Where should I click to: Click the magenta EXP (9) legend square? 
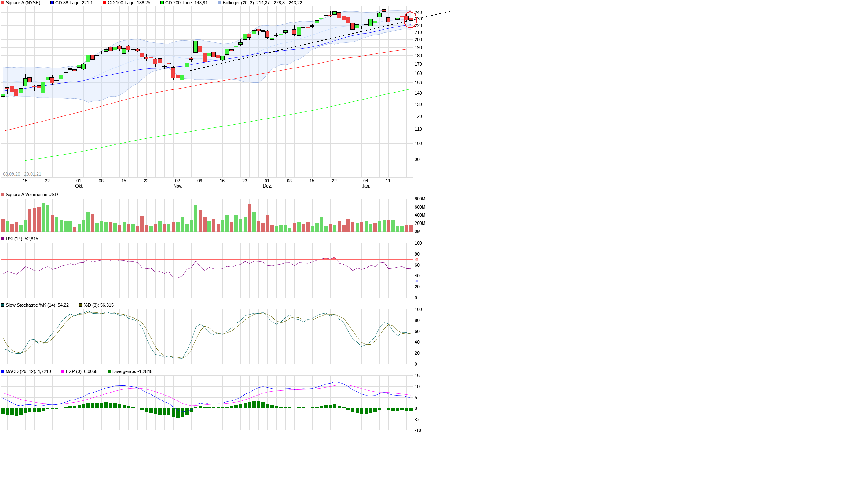[x=63, y=371]
